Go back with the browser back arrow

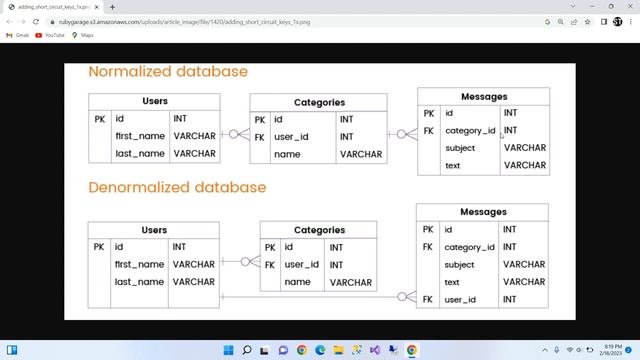click(x=9, y=22)
